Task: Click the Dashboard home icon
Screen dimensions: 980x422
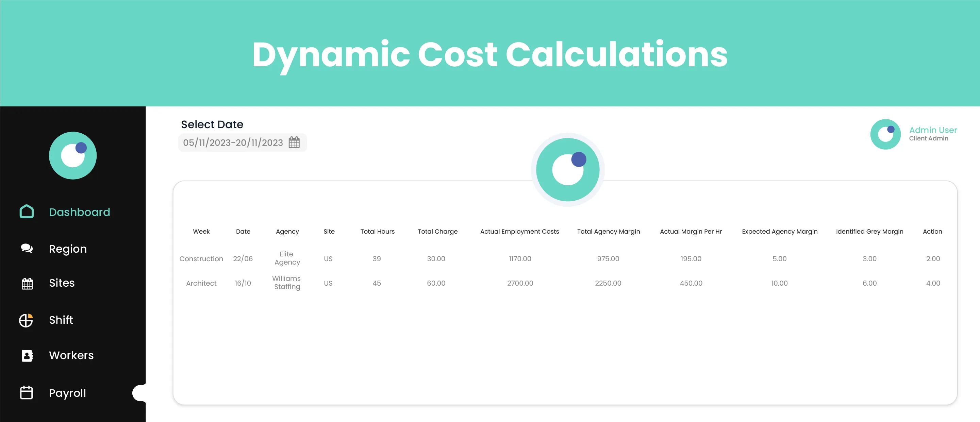Action: (27, 212)
